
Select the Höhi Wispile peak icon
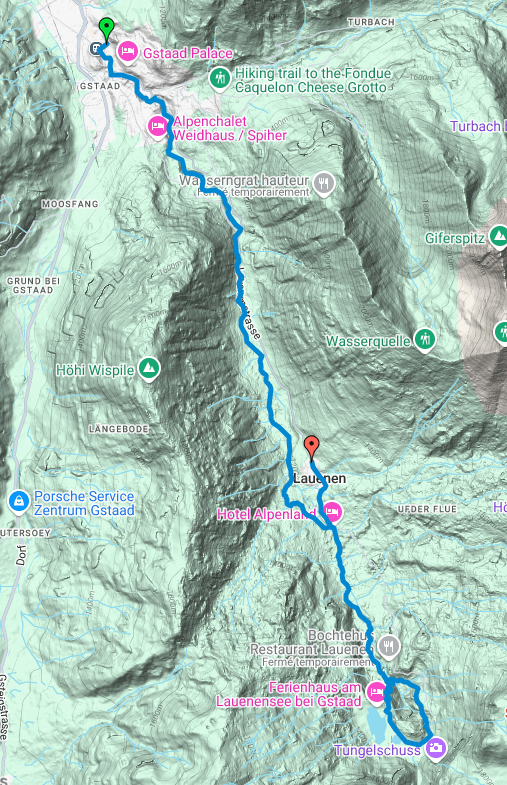click(149, 369)
